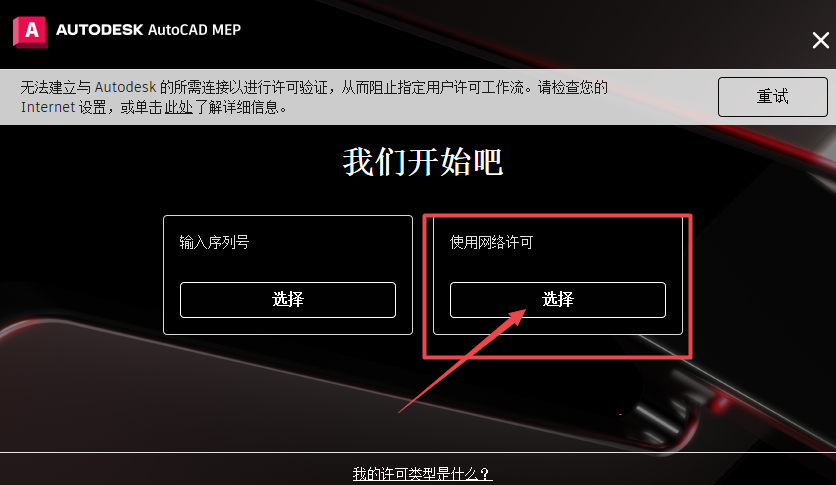The width and height of the screenshot is (836, 485).
Task: Choose 选择 under 输入序列号
Action: [x=288, y=300]
